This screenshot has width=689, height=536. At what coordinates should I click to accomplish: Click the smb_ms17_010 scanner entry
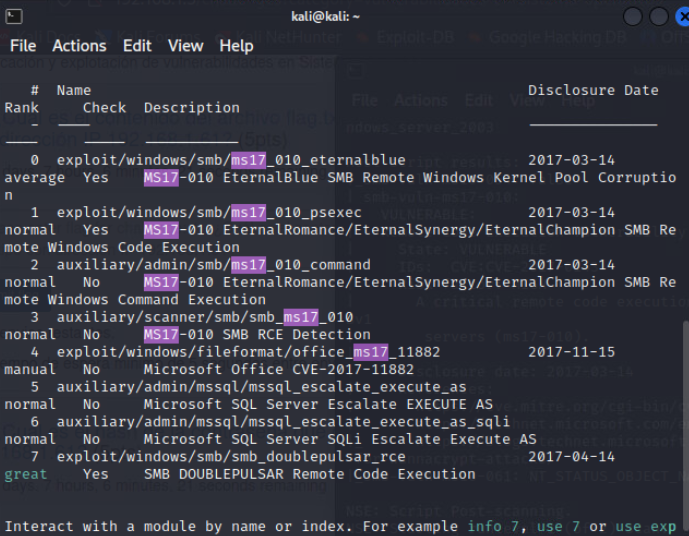coord(205,317)
